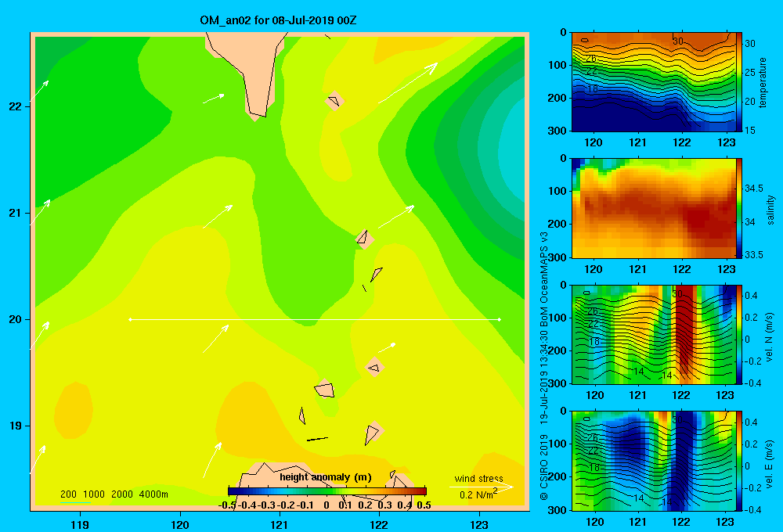Click the "30" contour label inside temperature panel
783x532 pixels.
pos(677,41)
